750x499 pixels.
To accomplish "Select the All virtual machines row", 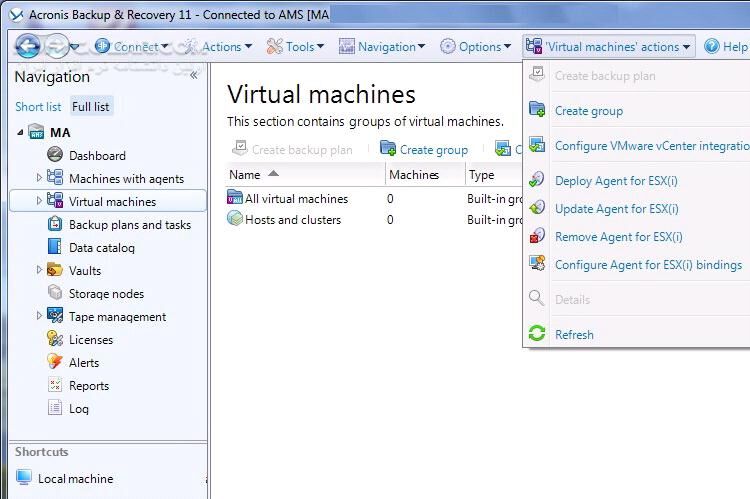I will 295,199.
